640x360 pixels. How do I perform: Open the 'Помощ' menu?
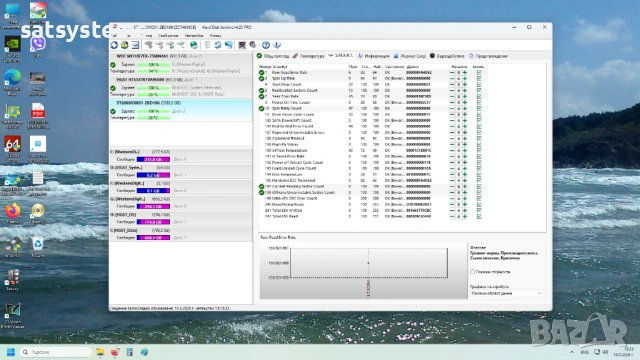(x=215, y=36)
